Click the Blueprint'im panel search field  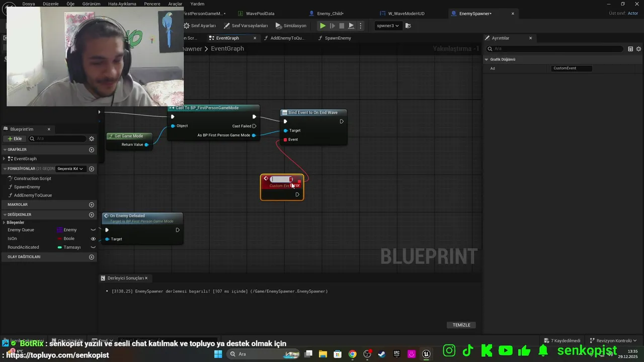pos(57,139)
